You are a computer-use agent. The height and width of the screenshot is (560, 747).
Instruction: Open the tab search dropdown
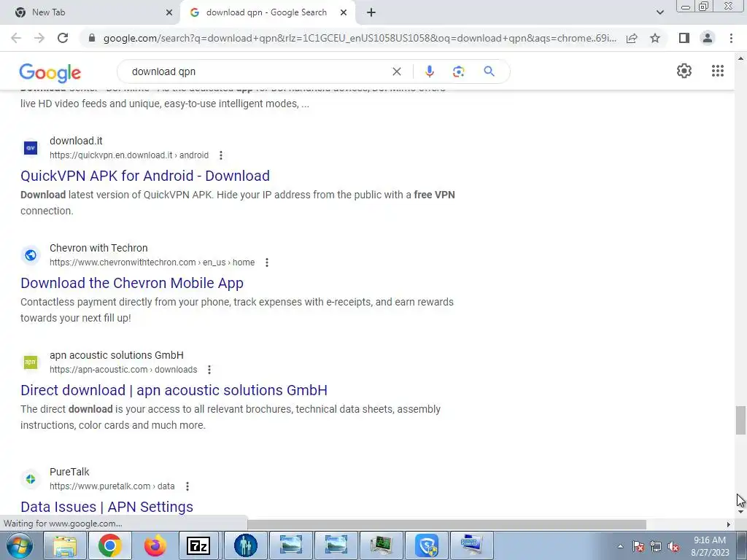(x=659, y=12)
